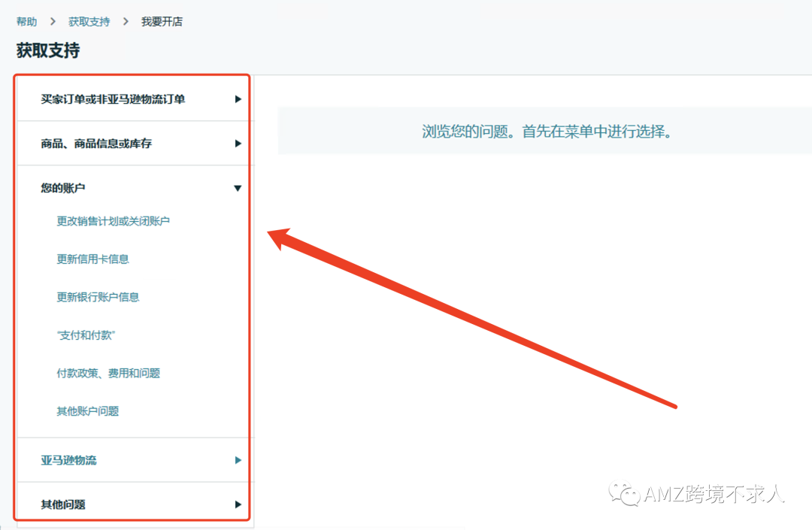Image resolution: width=812 pixels, height=530 pixels.
Task: Open 更新银行账户信息 link
Action: pyautogui.click(x=98, y=297)
